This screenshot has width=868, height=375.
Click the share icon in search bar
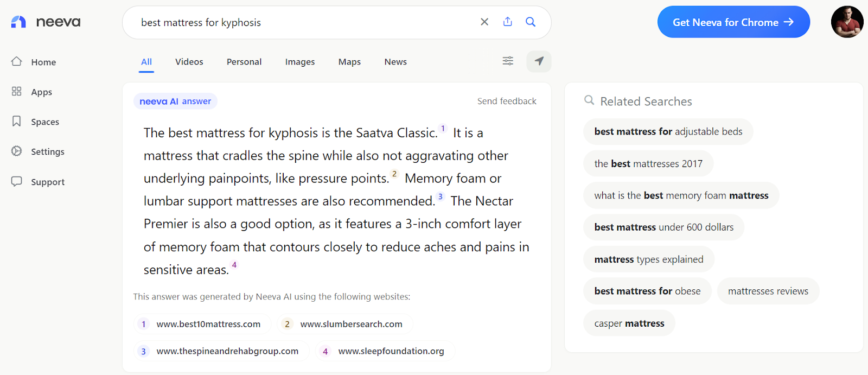508,22
